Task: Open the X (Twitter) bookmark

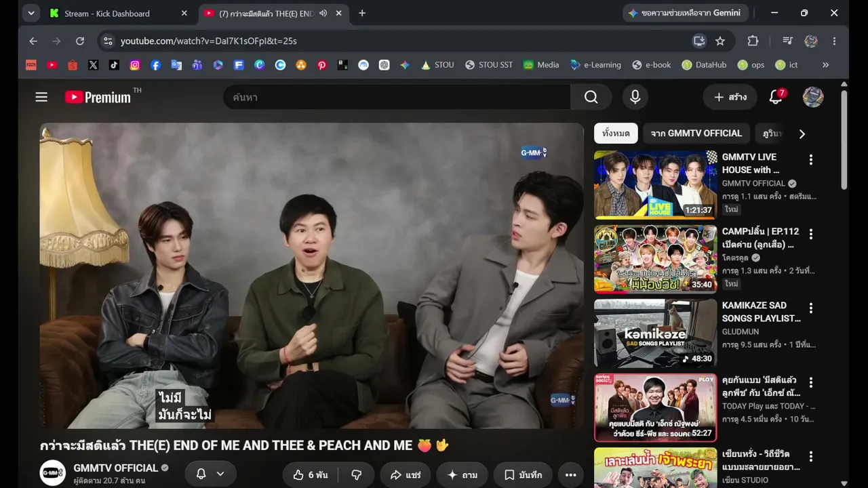Action: pos(93,65)
